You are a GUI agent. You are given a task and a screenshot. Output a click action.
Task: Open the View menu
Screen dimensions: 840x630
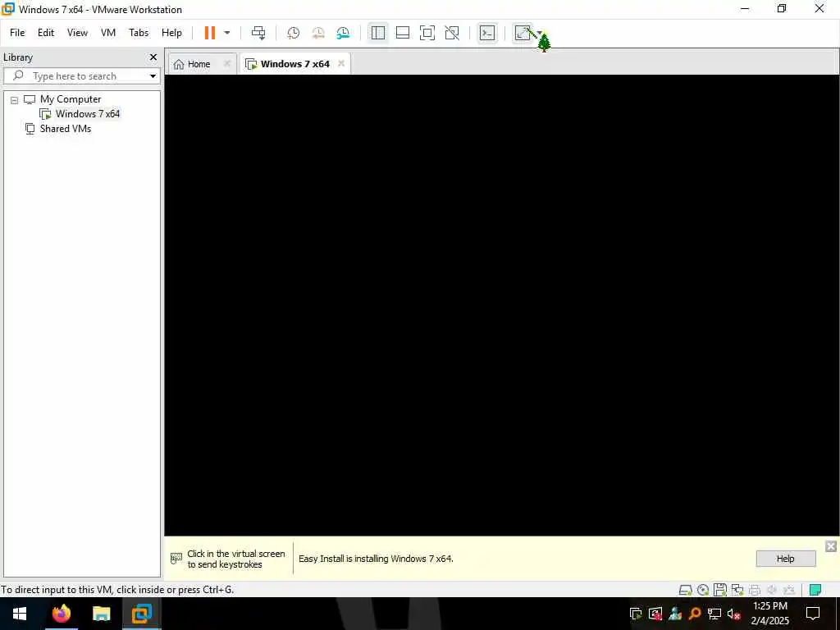(x=77, y=33)
